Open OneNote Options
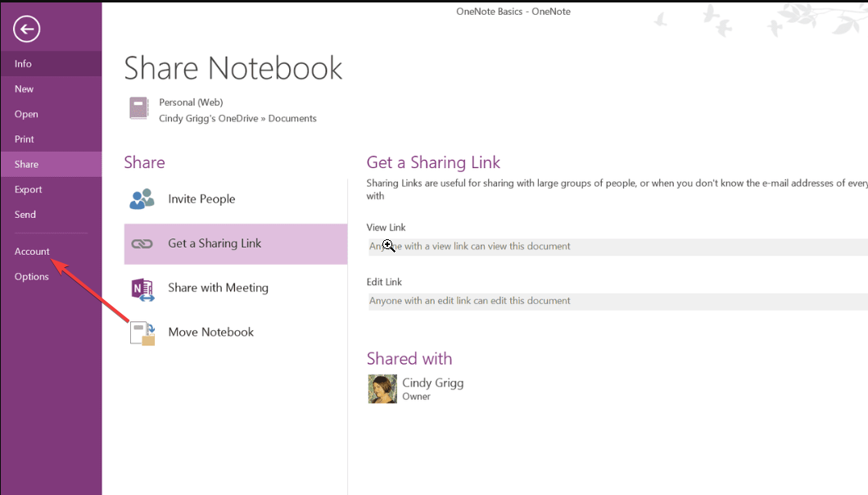868x495 pixels. [x=51, y=277]
